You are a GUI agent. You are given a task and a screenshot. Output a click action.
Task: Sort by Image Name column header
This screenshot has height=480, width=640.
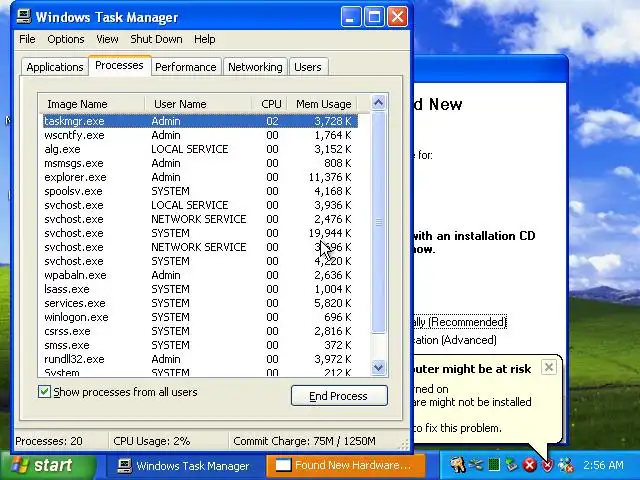(92, 104)
